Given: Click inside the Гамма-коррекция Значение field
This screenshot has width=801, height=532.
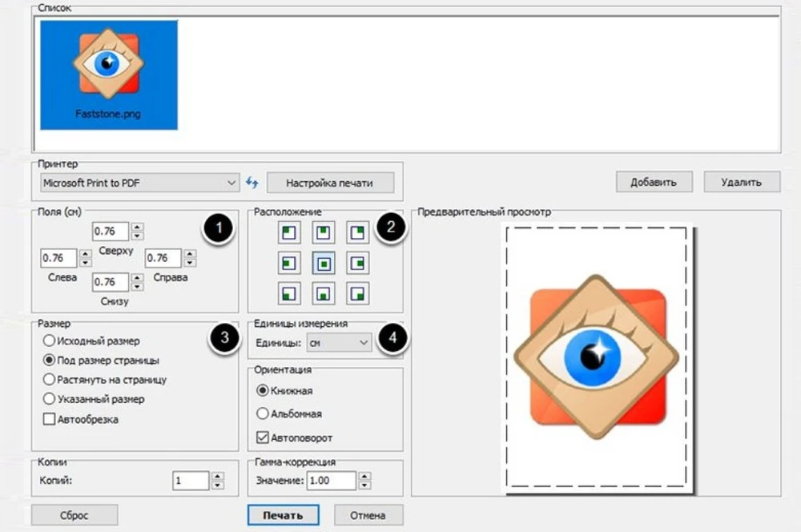Looking at the screenshot, I should coord(331,481).
